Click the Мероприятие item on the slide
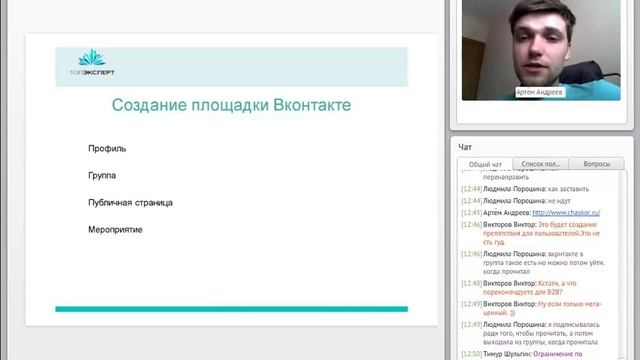 (x=115, y=229)
